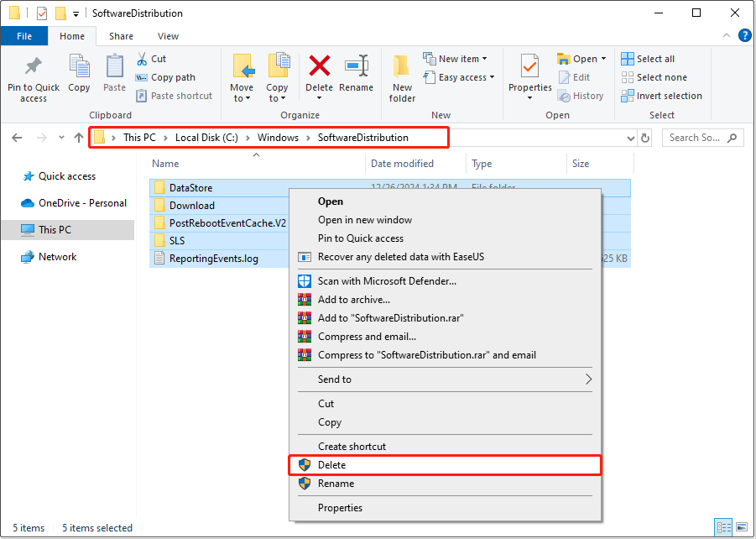Click the Pin to Quick access ribbon icon
This screenshot has width=756, height=539.
33,77
